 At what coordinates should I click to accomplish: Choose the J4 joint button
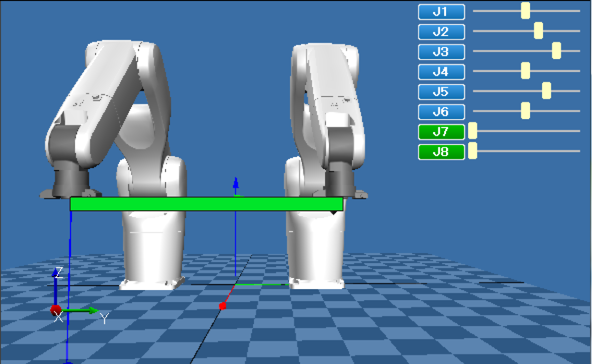coord(441,72)
